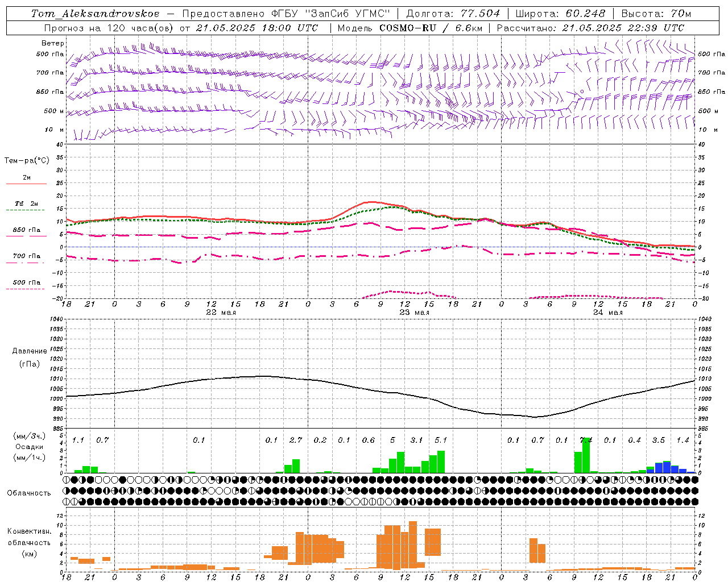Click the 500 гПа temperature legend entry

(x=27, y=282)
